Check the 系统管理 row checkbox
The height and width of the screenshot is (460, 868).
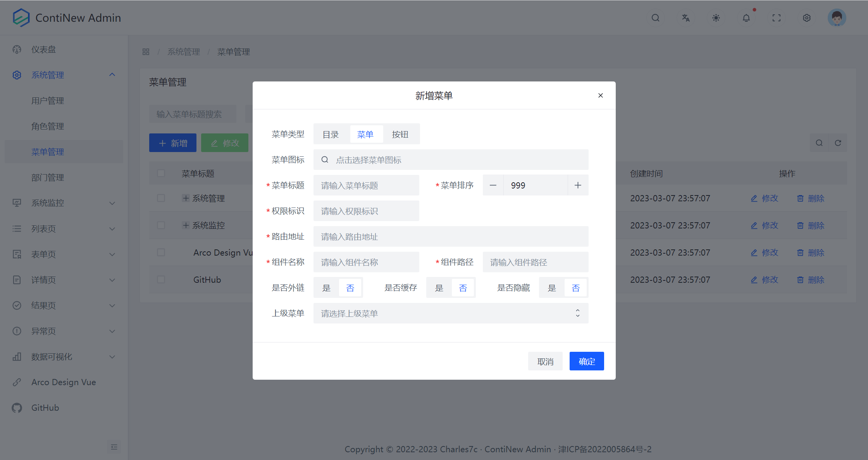pos(161,198)
